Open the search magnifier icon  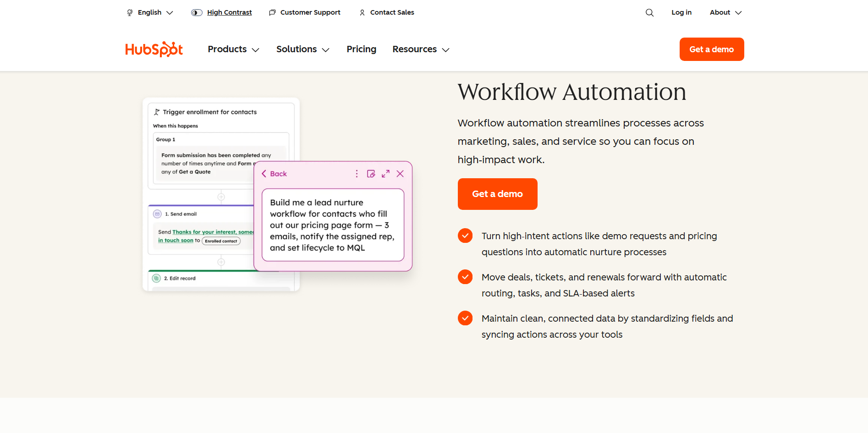tap(649, 12)
